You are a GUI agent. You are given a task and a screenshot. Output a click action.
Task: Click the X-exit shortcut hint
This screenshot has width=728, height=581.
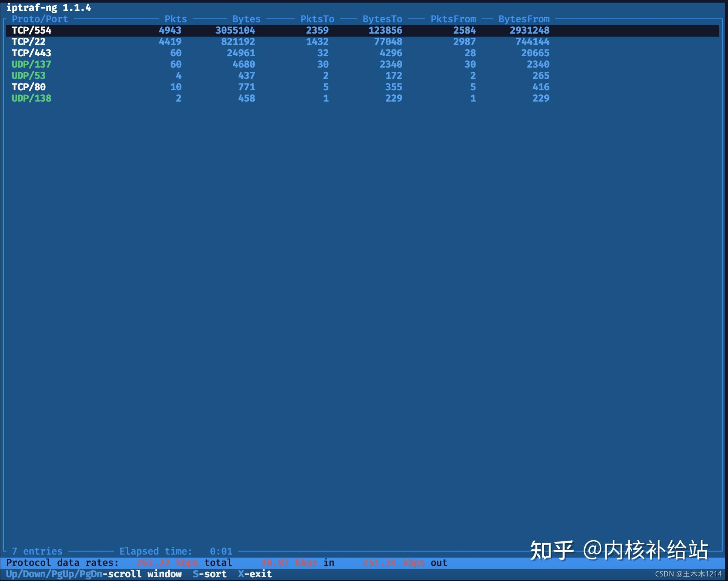click(255, 574)
